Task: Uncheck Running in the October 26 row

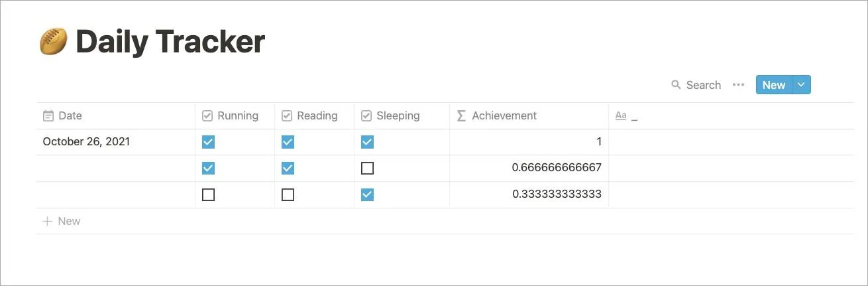Action: click(208, 142)
